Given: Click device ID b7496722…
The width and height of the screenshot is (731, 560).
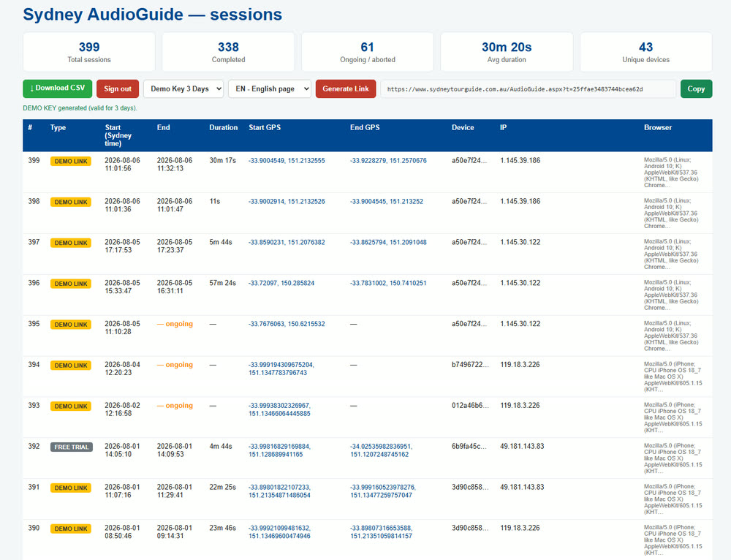Looking at the screenshot, I should pyautogui.click(x=470, y=365).
